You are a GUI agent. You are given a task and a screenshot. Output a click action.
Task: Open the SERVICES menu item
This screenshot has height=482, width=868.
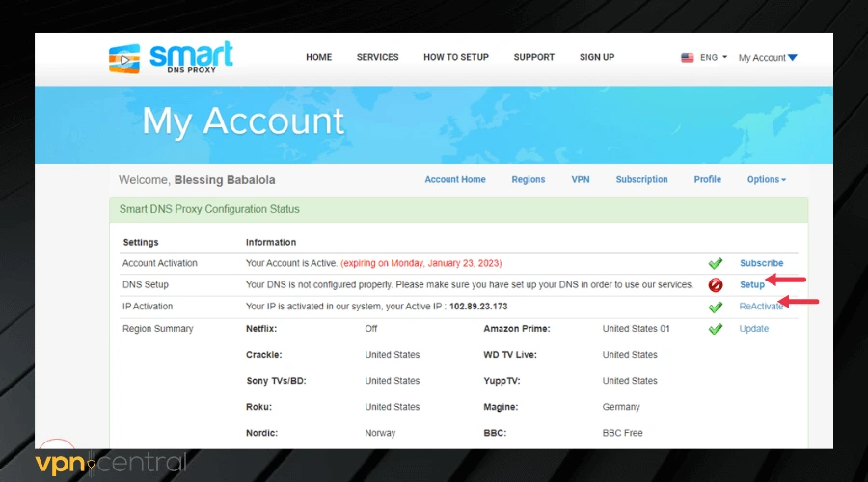pos(377,57)
